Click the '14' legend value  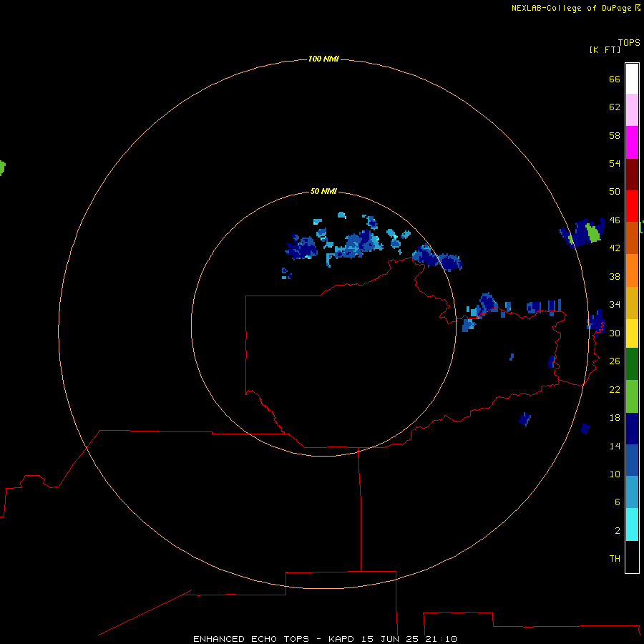coord(615,447)
